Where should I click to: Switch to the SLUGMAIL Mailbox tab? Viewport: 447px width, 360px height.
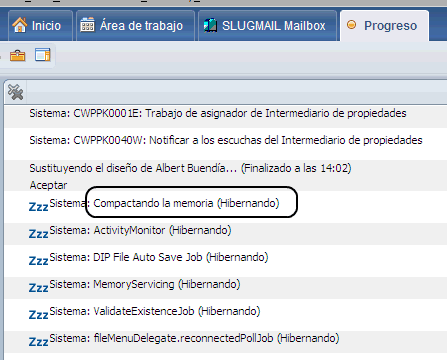tap(268, 26)
